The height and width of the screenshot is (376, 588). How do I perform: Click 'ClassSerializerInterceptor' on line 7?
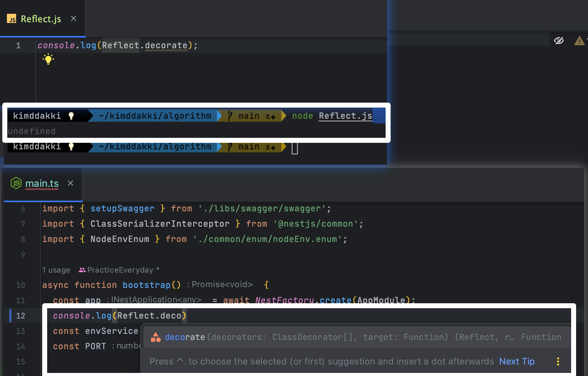tap(160, 224)
